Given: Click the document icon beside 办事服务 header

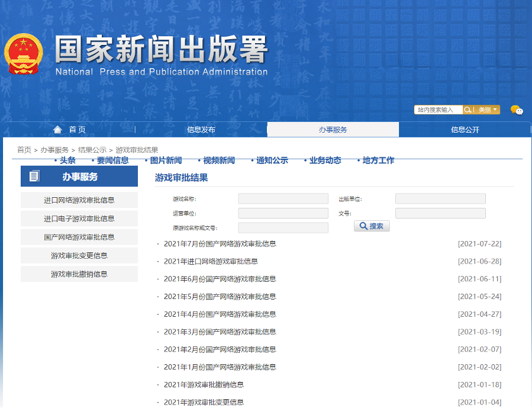Looking at the screenshot, I should point(35,176).
